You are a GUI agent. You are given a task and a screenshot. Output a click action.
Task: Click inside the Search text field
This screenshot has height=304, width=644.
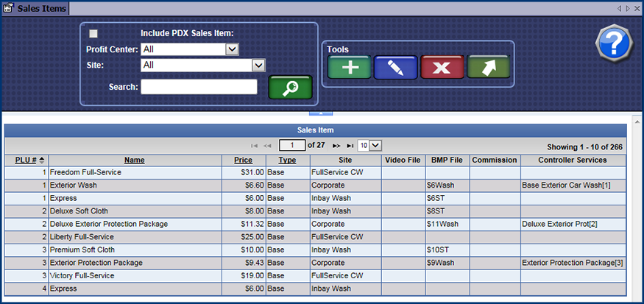199,87
